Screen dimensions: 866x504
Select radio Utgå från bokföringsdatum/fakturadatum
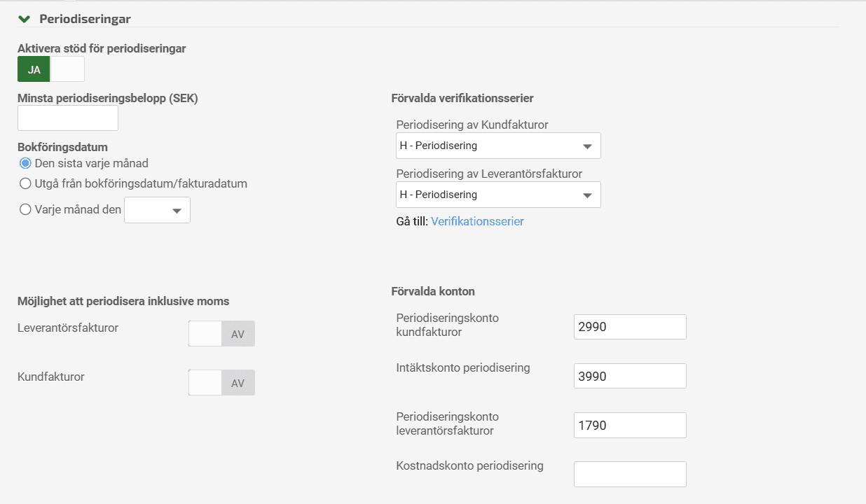26,183
